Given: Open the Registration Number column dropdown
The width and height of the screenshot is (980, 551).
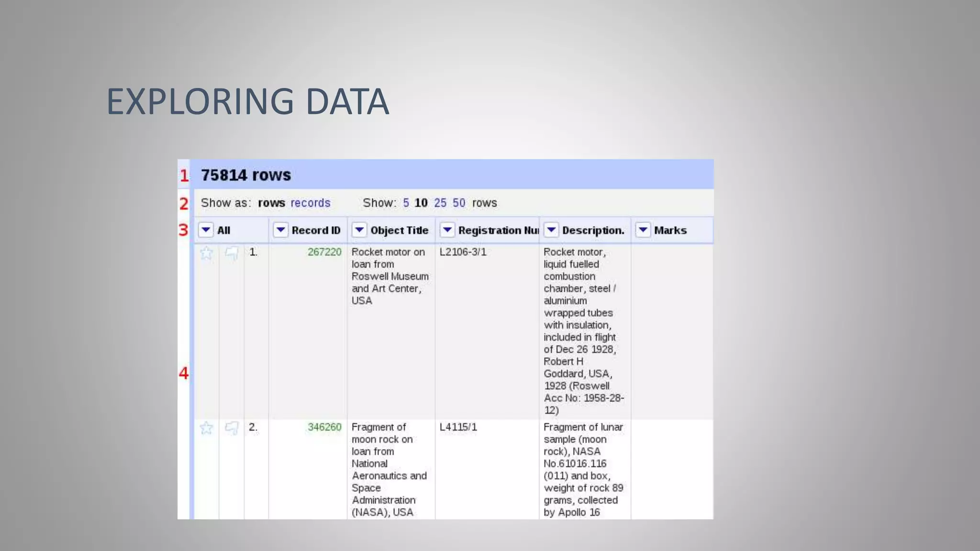Looking at the screenshot, I should click(x=447, y=230).
